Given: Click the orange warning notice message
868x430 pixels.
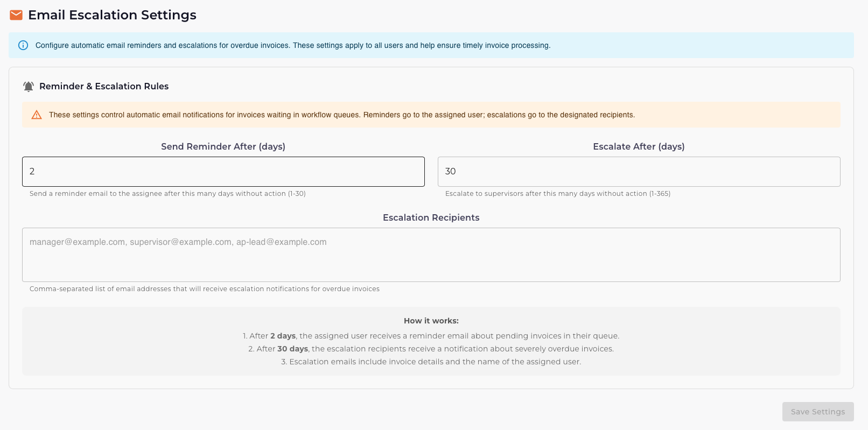Looking at the screenshot, I should tap(342, 115).
